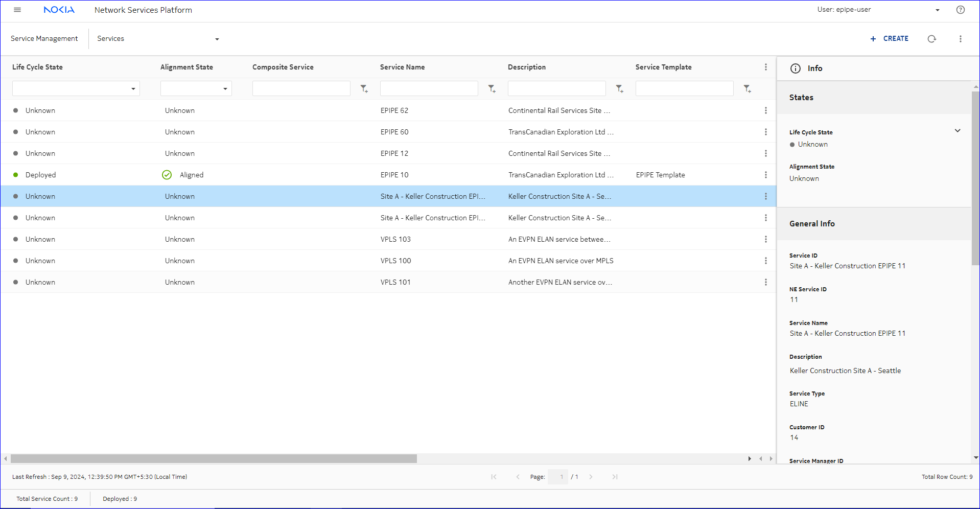Click the Composite Service filter icon
This screenshot has width=980, height=509.
pyautogui.click(x=364, y=89)
